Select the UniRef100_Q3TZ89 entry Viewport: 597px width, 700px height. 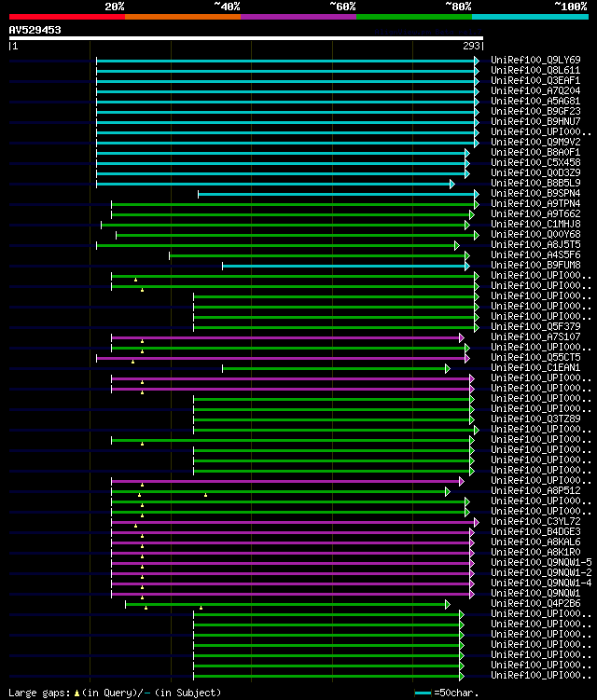(x=535, y=419)
